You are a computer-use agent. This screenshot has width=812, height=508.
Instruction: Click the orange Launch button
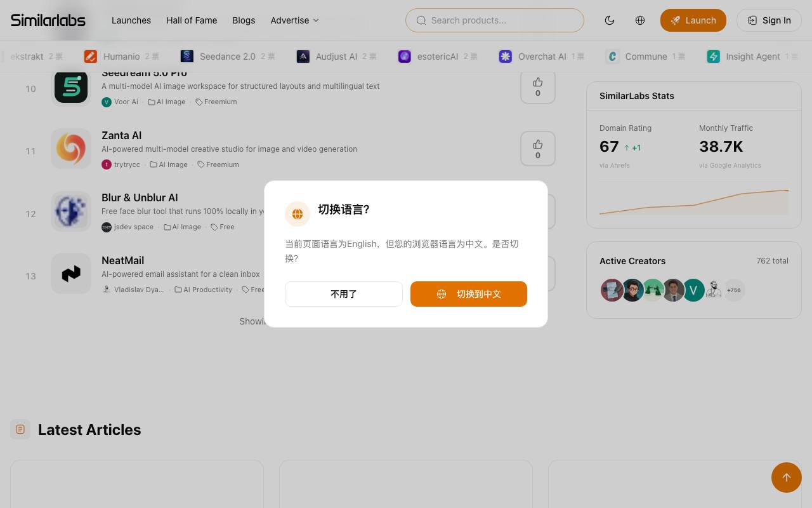coord(693,20)
